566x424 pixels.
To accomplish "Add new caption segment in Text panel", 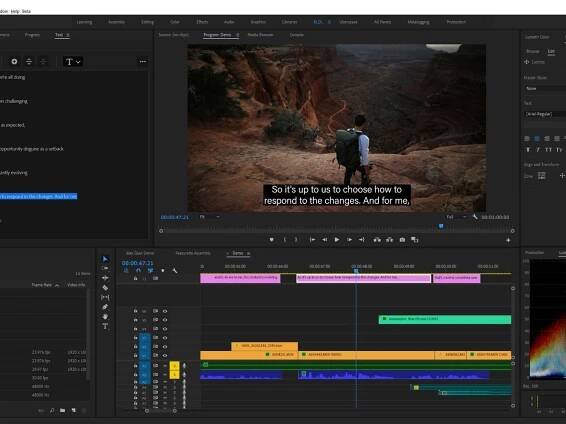I will tap(14, 61).
